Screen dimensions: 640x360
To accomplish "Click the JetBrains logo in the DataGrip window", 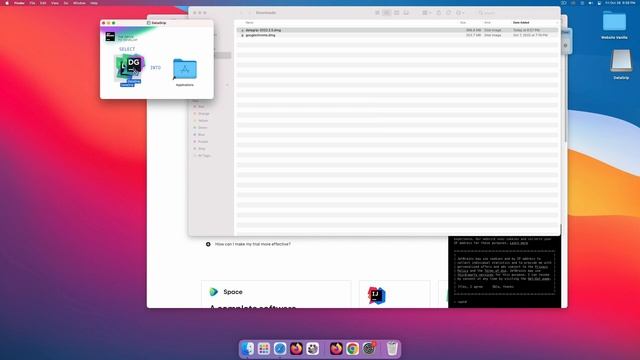I will (110, 36).
